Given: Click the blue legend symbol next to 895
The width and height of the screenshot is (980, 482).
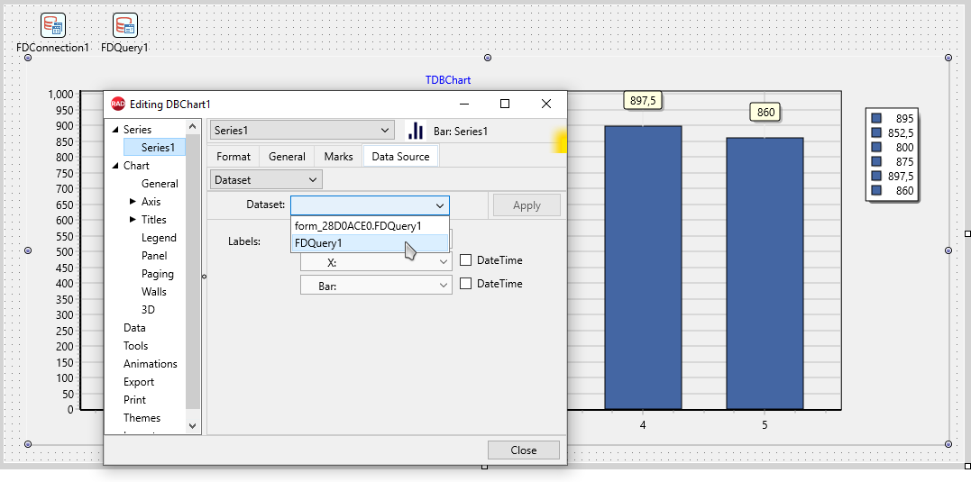Looking at the screenshot, I should 876,118.
